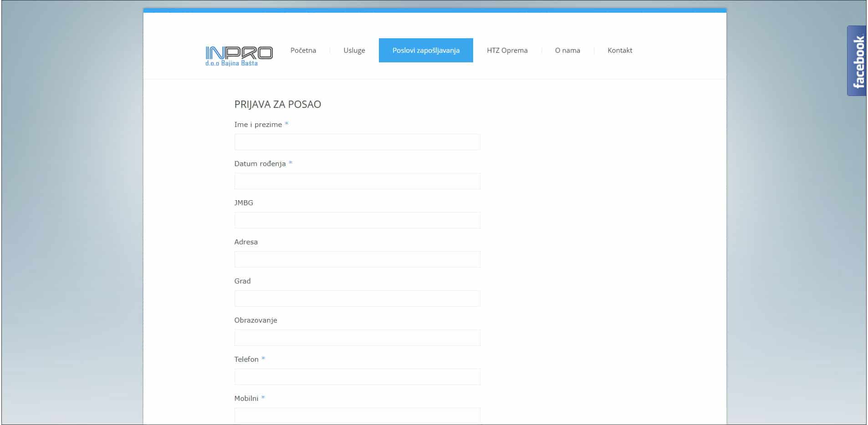Select the JMBG input field
868x425 pixels.
357,220
